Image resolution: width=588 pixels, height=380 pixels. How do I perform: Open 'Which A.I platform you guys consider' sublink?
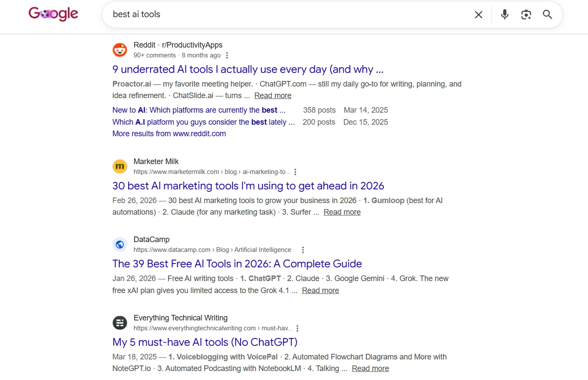[204, 122]
